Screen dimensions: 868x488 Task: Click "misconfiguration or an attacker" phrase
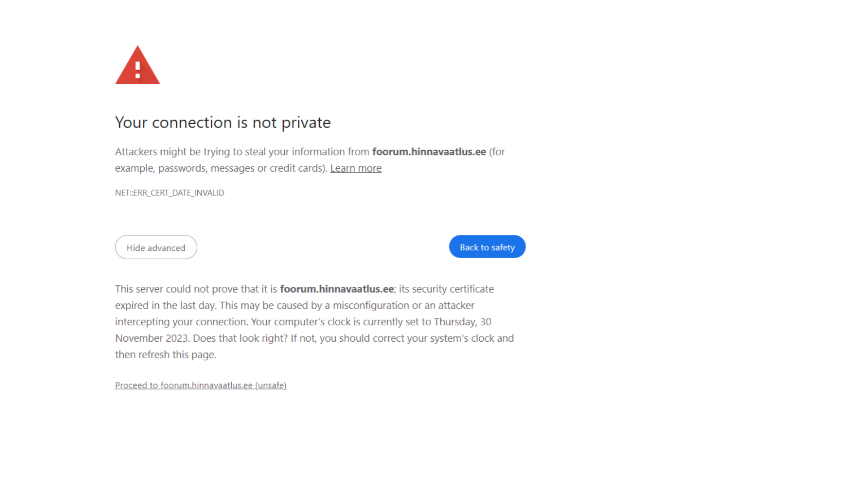point(403,306)
